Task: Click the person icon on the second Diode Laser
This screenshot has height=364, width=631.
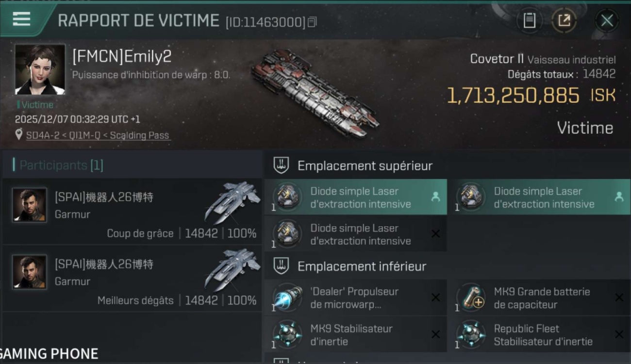Action: tap(619, 197)
